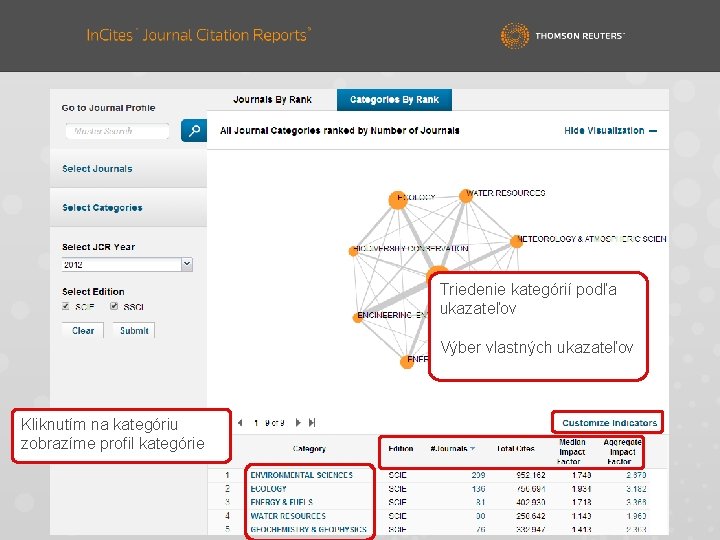Click the Engineering node in the graph
720x540 pixels.
358,317
